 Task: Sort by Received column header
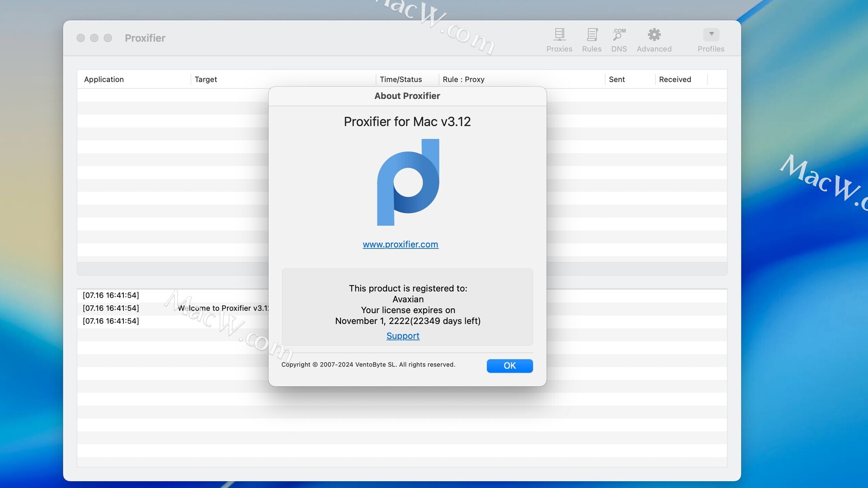click(x=675, y=80)
